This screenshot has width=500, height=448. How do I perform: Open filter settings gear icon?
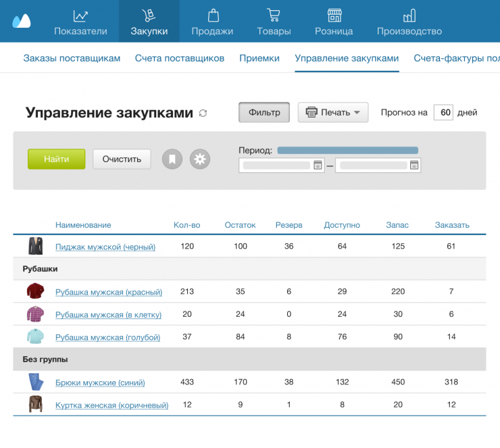pos(200,159)
